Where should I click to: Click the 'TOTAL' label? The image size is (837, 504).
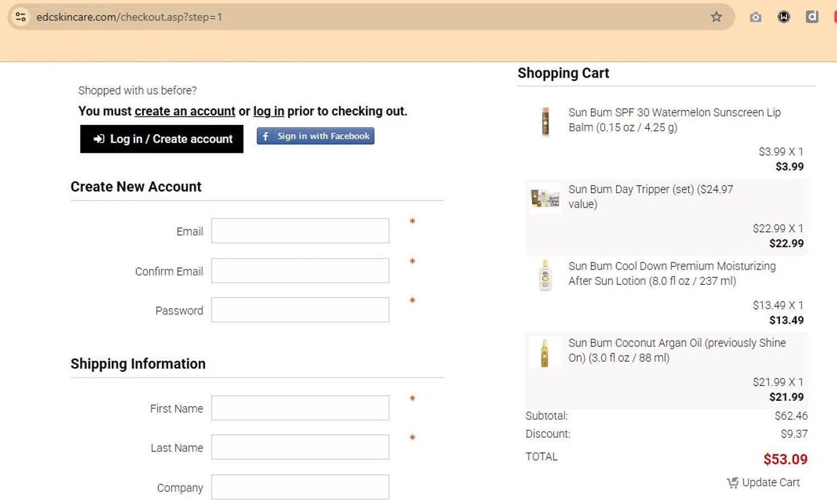pos(541,457)
